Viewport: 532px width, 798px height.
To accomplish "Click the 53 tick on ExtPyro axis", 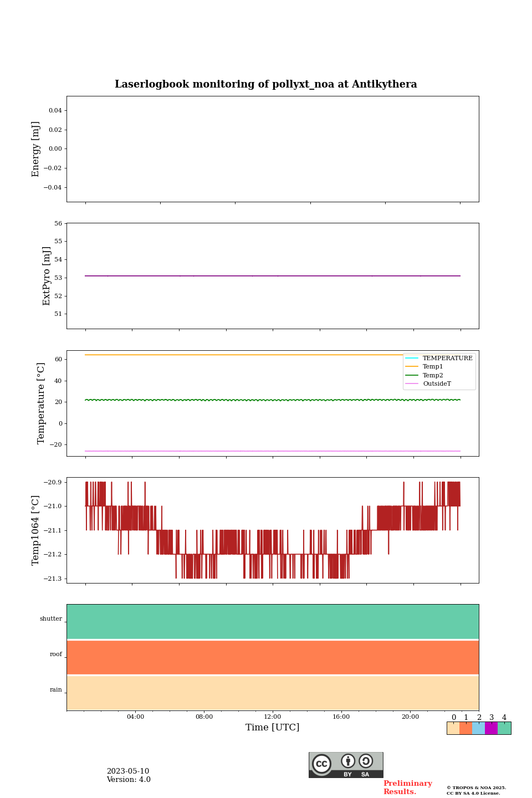I will pos(58,278).
